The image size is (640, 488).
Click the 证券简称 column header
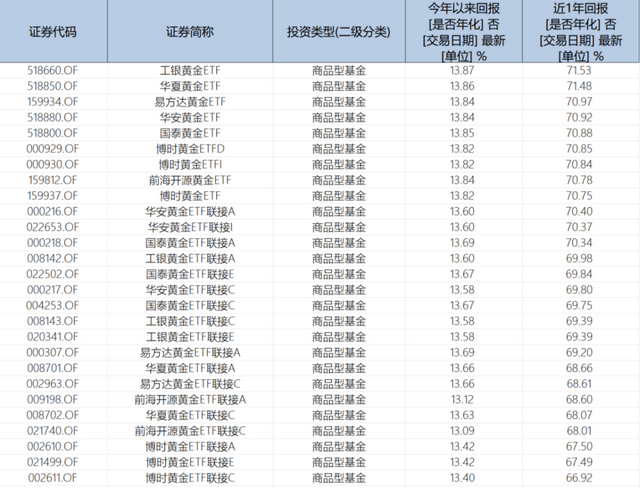pyautogui.click(x=190, y=31)
